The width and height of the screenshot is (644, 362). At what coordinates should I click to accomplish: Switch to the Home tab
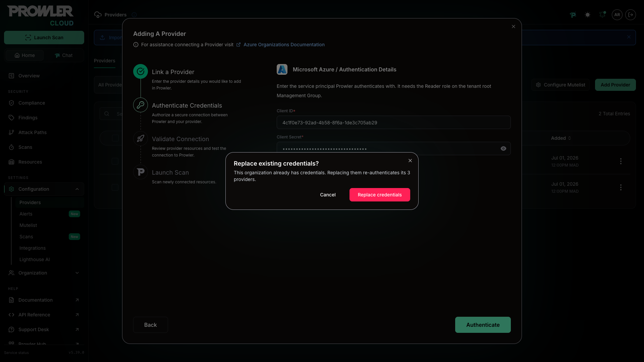tap(24, 55)
